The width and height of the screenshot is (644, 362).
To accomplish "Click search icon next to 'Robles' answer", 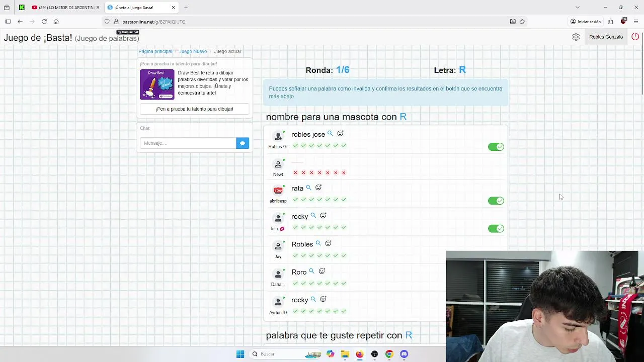I will 318,243.
